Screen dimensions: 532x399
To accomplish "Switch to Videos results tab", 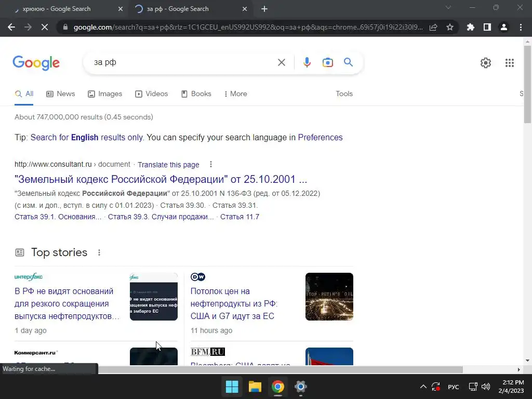I will point(151,94).
